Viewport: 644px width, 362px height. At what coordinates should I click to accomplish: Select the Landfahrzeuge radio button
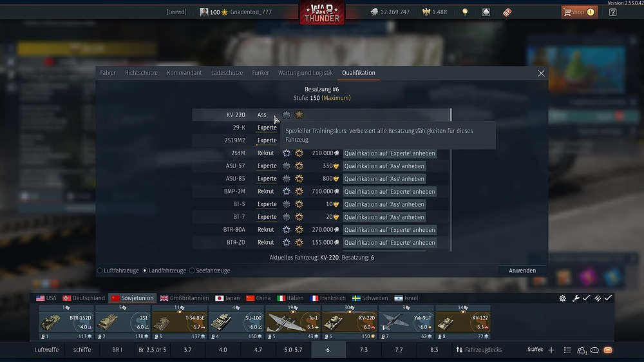[144, 271]
